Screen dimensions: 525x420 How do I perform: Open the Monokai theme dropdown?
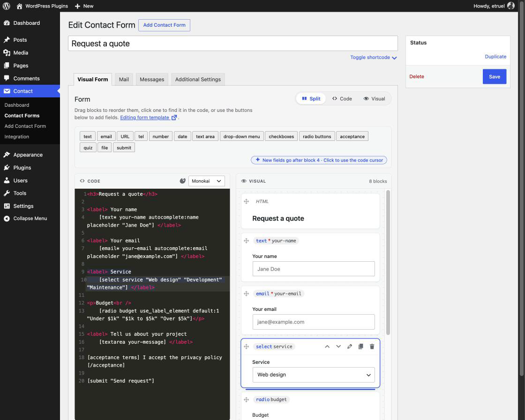(x=207, y=181)
